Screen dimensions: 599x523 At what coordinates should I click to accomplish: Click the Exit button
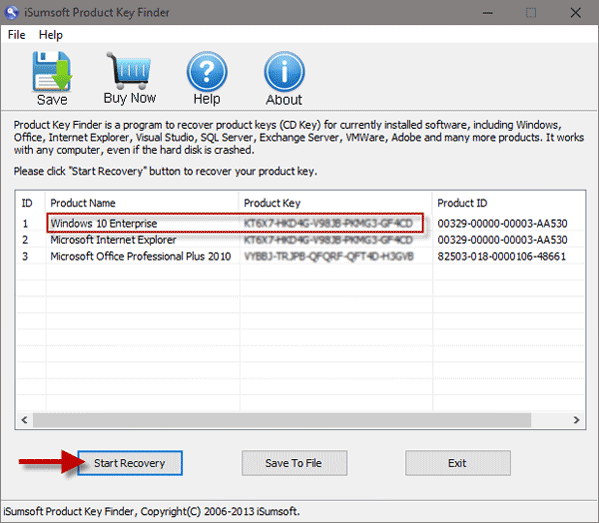pyautogui.click(x=458, y=463)
